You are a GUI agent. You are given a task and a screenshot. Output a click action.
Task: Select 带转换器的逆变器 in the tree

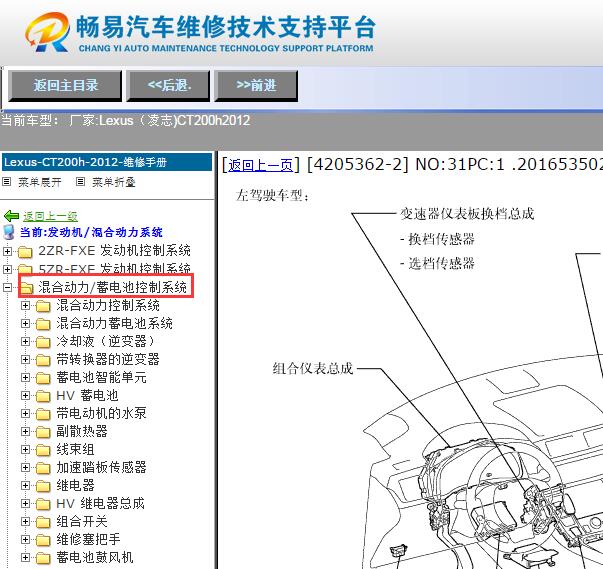pos(108,359)
